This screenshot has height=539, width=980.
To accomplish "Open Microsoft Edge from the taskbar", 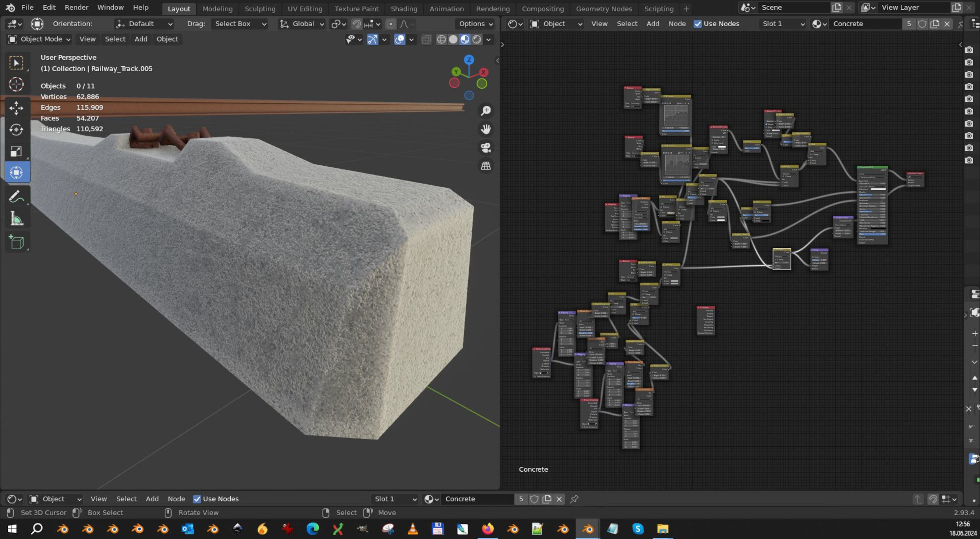I will [313, 529].
